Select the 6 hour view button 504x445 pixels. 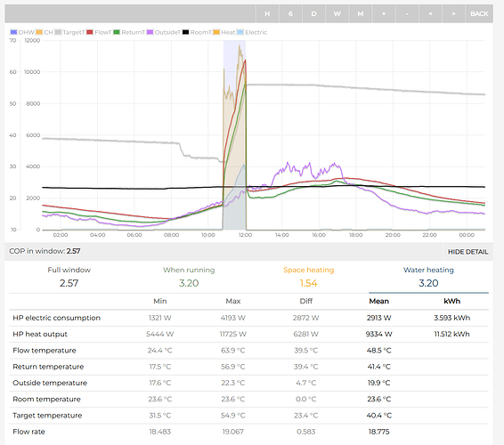tap(290, 13)
